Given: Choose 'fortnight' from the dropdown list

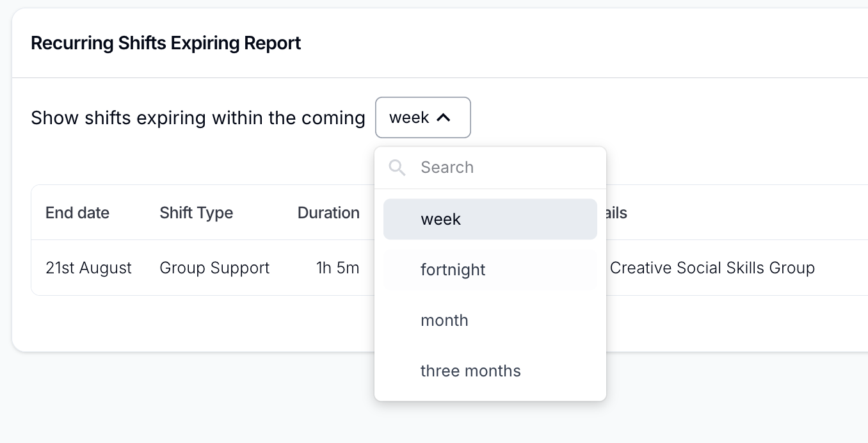Looking at the screenshot, I should (x=490, y=270).
